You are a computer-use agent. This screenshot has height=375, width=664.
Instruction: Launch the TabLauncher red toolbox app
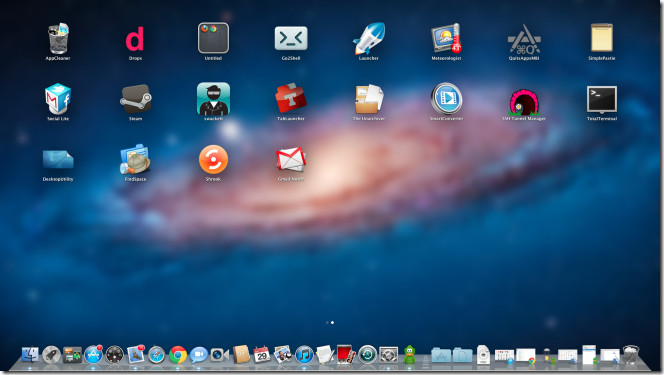point(291,98)
